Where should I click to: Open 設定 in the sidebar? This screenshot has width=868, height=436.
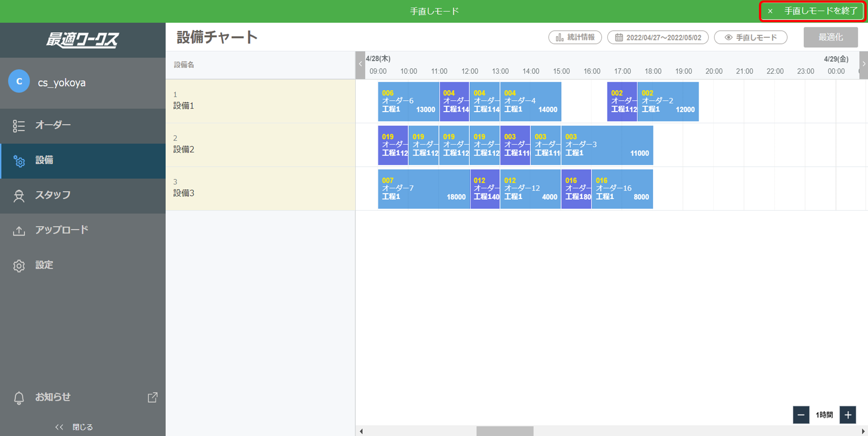[83, 265]
